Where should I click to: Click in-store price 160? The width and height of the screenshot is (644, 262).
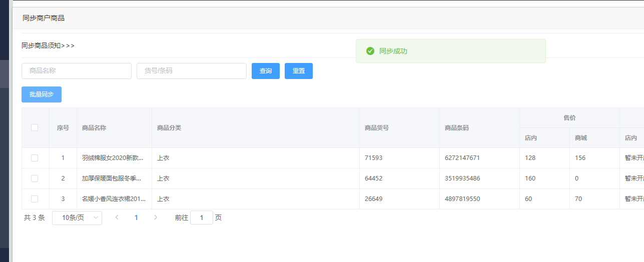pyautogui.click(x=530, y=178)
